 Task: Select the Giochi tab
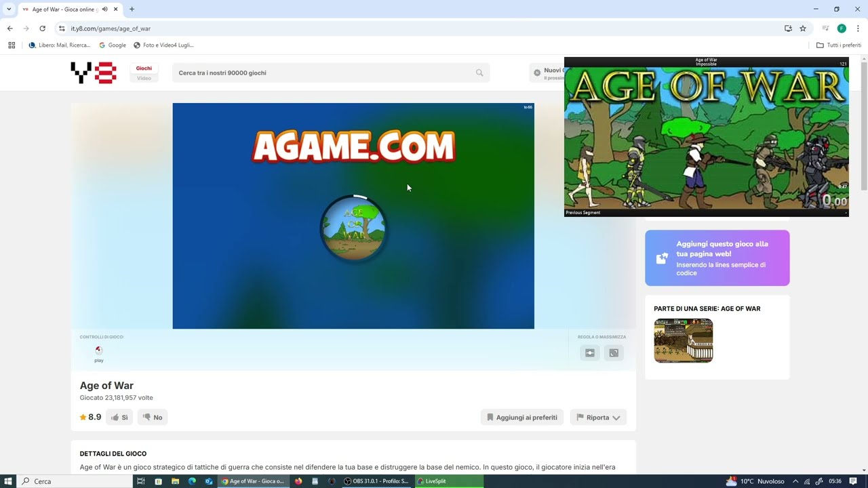[x=144, y=68]
